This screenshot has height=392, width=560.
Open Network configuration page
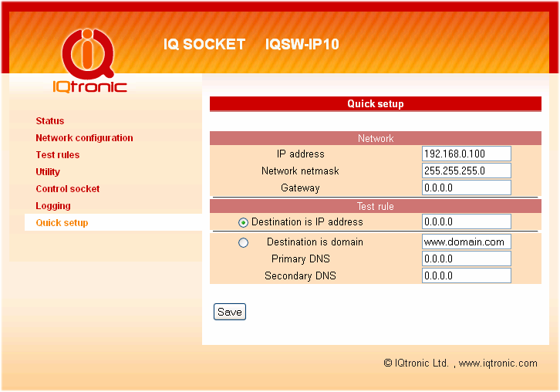coord(84,138)
